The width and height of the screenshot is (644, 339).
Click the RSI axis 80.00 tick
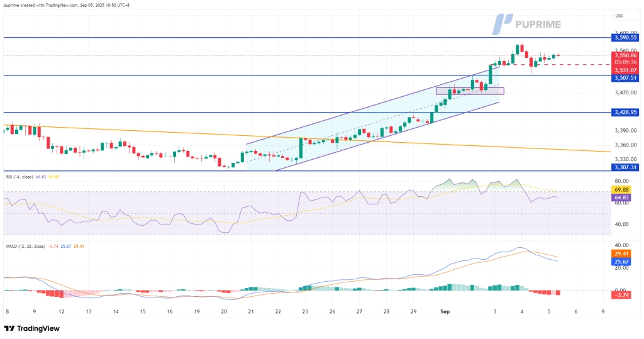pos(621,181)
